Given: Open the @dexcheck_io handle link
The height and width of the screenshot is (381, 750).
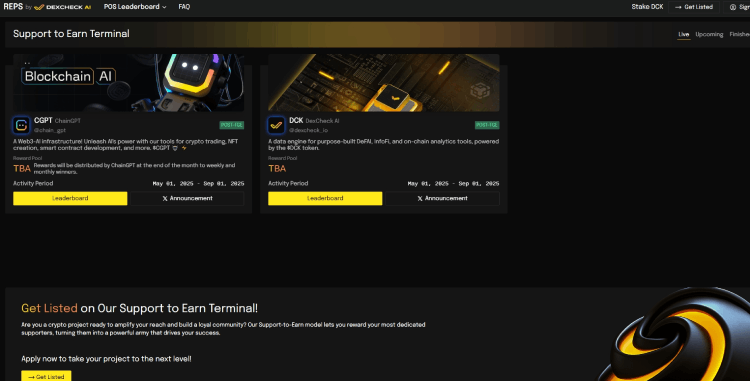Looking at the screenshot, I should tap(309, 130).
